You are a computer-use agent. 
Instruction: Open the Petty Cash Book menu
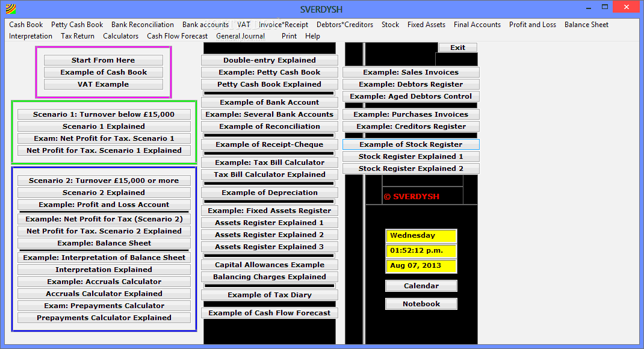[x=77, y=25]
